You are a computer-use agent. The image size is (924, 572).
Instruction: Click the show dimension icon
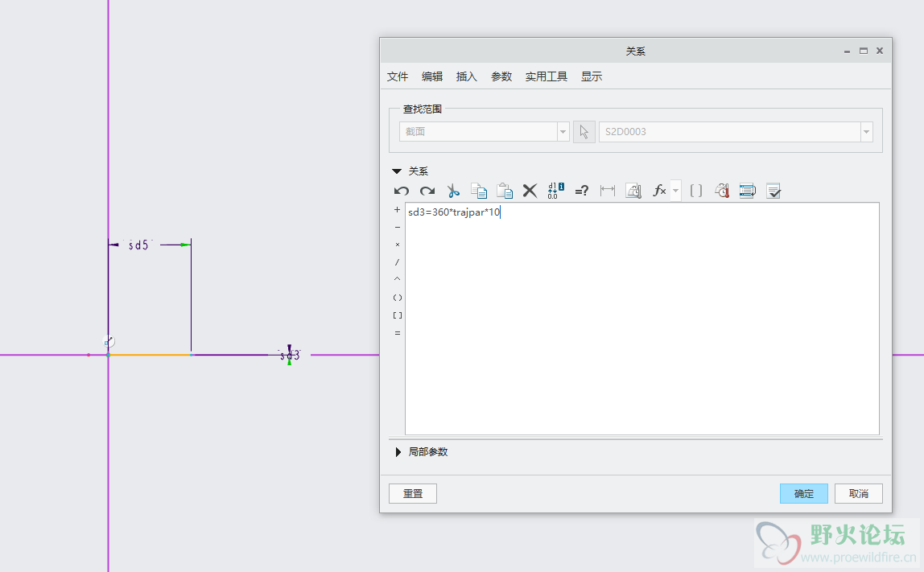608,191
